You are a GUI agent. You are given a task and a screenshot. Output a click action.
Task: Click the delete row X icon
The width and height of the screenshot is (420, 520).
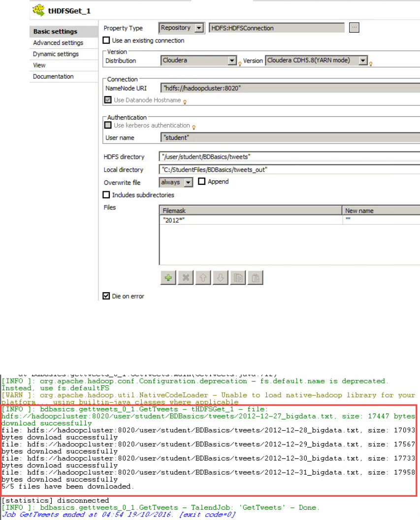point(186,278)
